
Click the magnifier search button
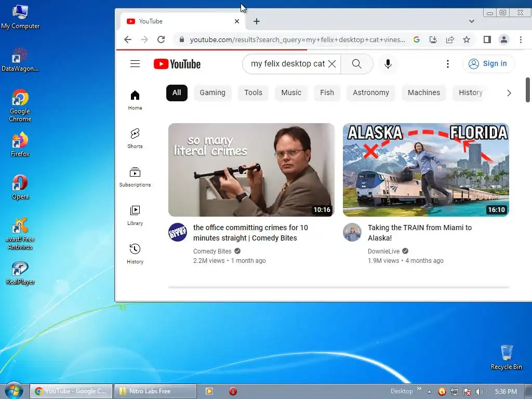356,64
